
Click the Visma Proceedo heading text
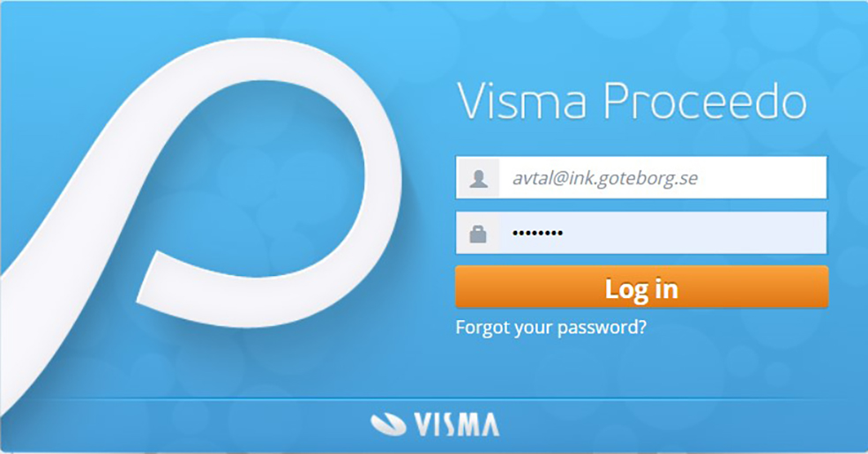click(x=632, y=100)
